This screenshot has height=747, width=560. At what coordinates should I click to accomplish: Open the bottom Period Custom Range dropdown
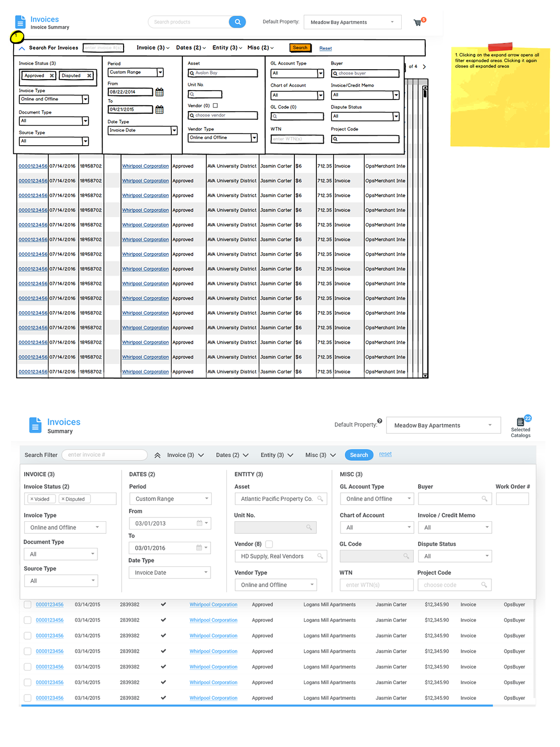(x=170, y=499)
